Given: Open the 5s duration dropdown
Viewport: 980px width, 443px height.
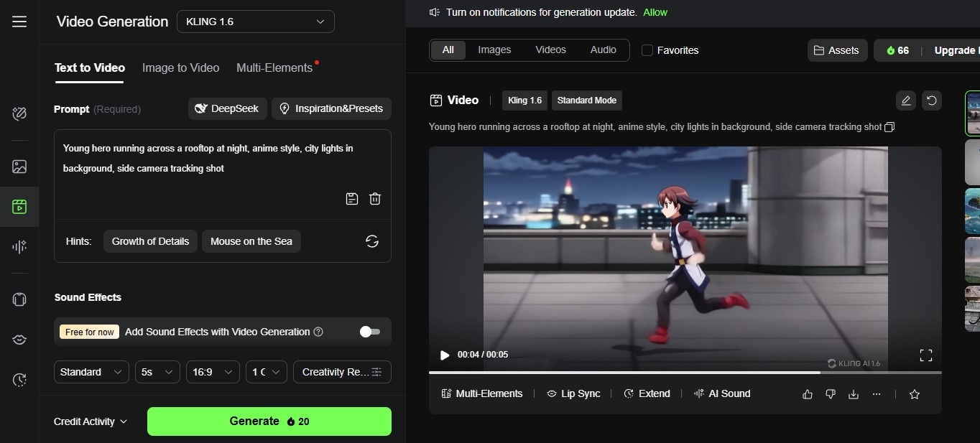Looking at the screenshot, I should 157,372.
